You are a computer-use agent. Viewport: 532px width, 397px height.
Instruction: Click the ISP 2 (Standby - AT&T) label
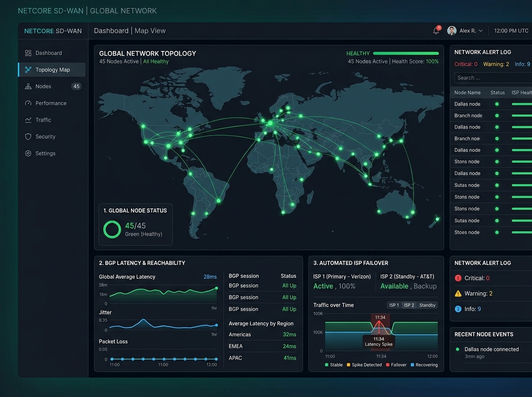(x=407, y=276)
